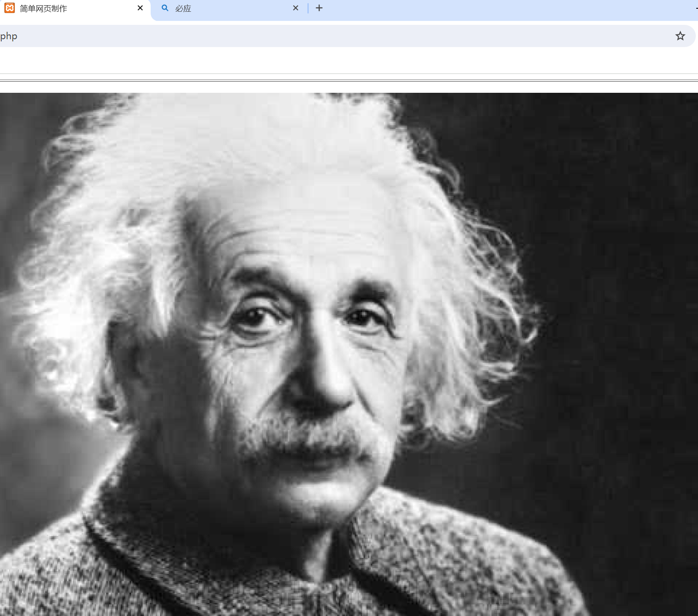Close the 必应 tab
Viewport: 698px width, 616px height.
[x=296, y=8]
